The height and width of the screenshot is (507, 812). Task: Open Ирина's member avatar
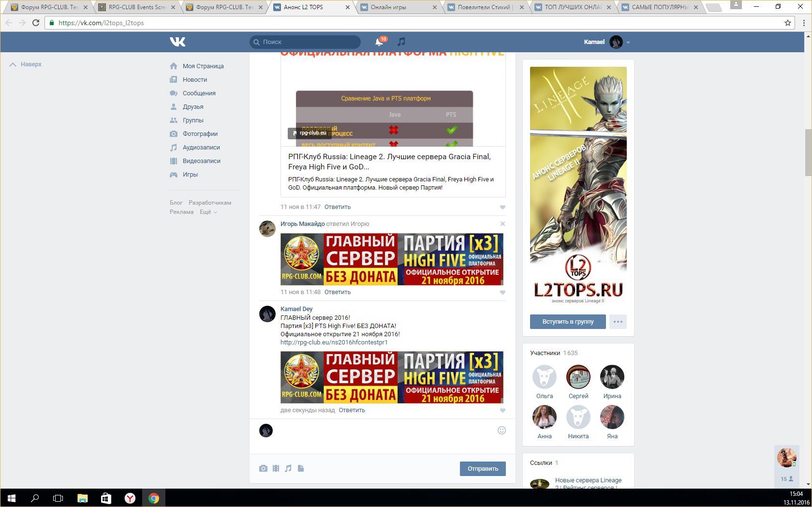612,377
